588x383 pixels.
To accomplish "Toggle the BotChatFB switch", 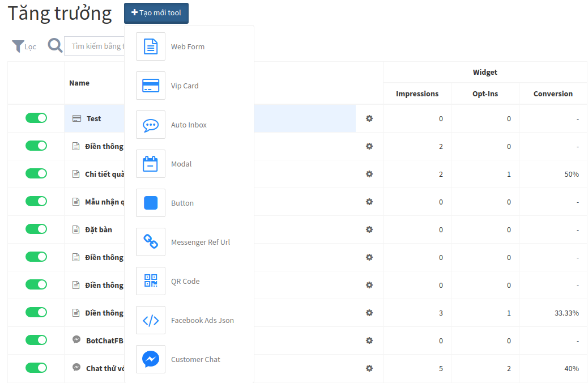I will point(36,340).
